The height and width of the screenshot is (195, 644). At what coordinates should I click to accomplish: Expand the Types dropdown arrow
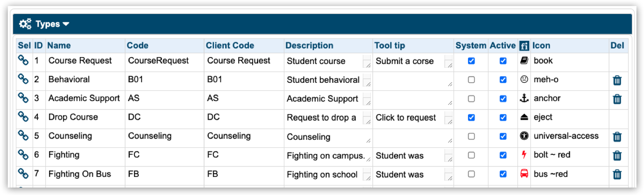coord(66,24)
